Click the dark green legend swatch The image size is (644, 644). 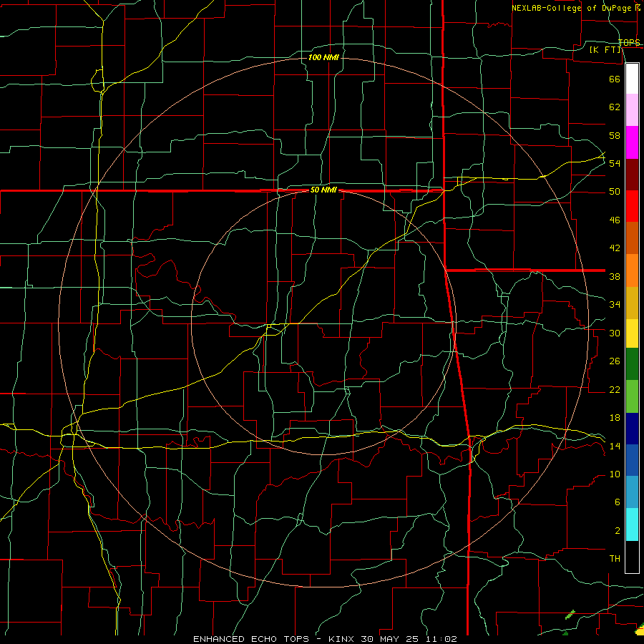(x=632, y=364)
